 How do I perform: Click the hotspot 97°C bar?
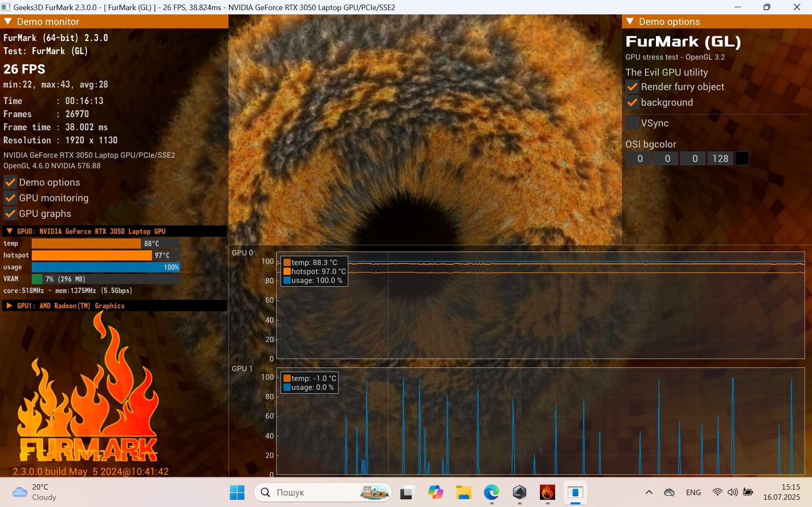pos(106,255)
